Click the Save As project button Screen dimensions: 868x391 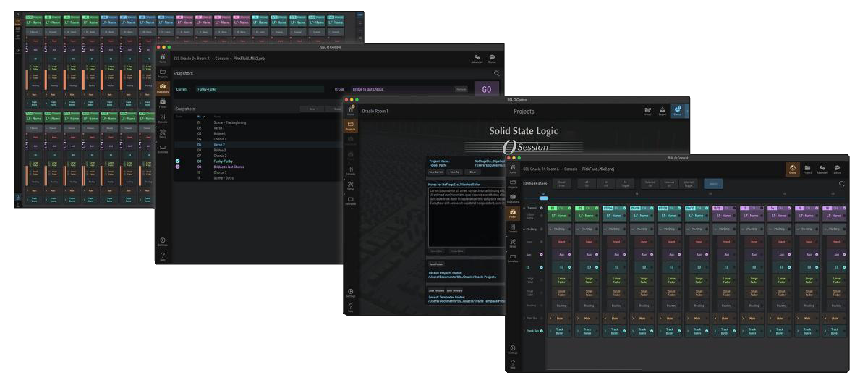tap(454, 172)
